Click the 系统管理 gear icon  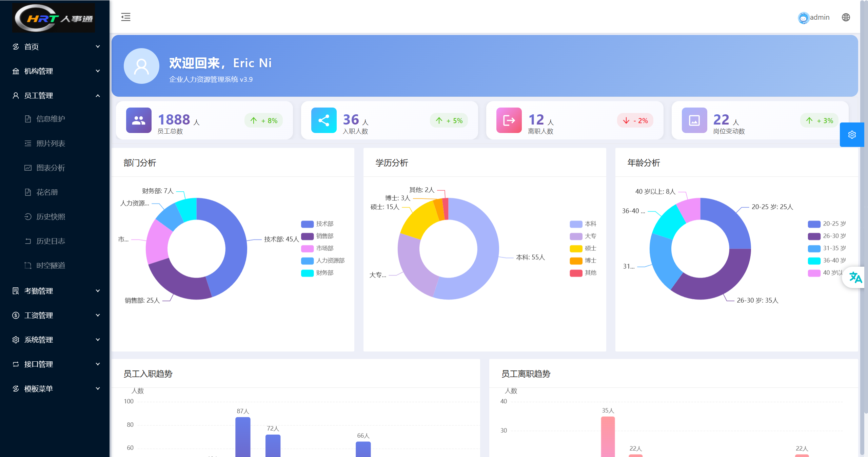click(x=16, y=340)
